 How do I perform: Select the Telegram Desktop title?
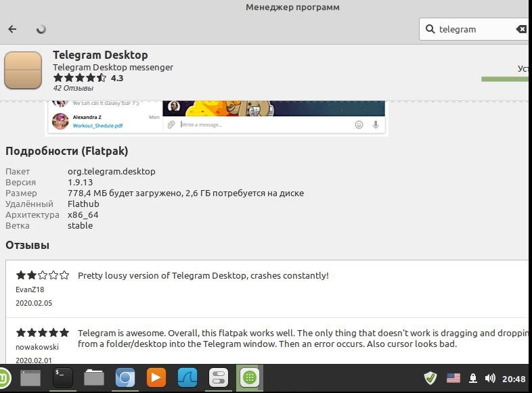100,55
